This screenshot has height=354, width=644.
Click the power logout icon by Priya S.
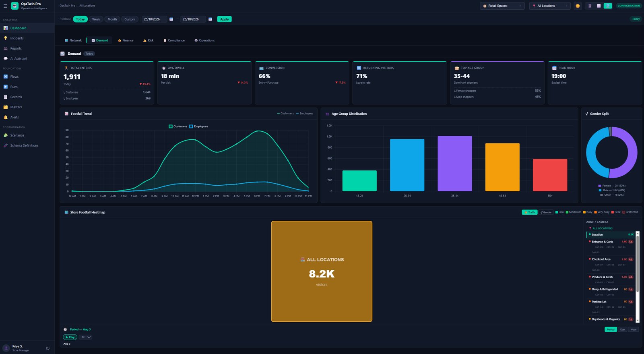point(47,348)
